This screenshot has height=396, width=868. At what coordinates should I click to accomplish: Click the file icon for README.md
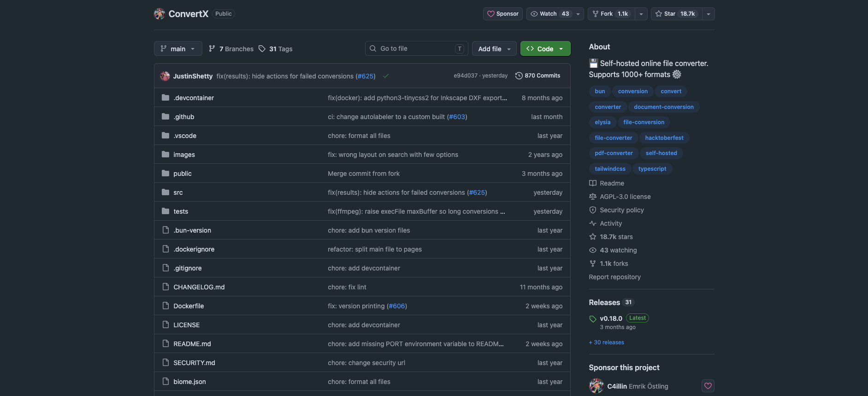coord(165,344)
